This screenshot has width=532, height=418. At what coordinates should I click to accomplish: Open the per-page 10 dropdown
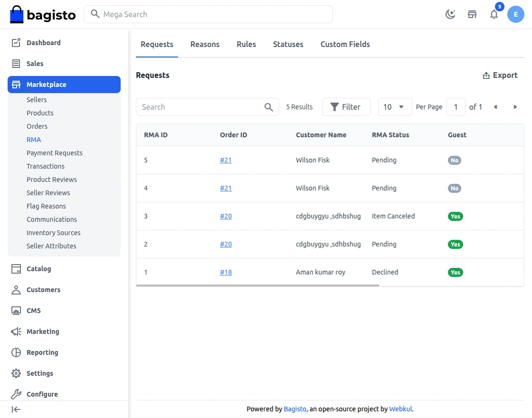point(395,107)
